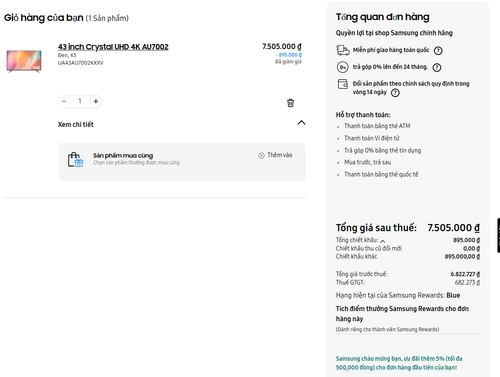The height and width of the screenshot is (377, 500).
Task: Click the 7.505.000 đ product price
Action: tap(282, 46)
